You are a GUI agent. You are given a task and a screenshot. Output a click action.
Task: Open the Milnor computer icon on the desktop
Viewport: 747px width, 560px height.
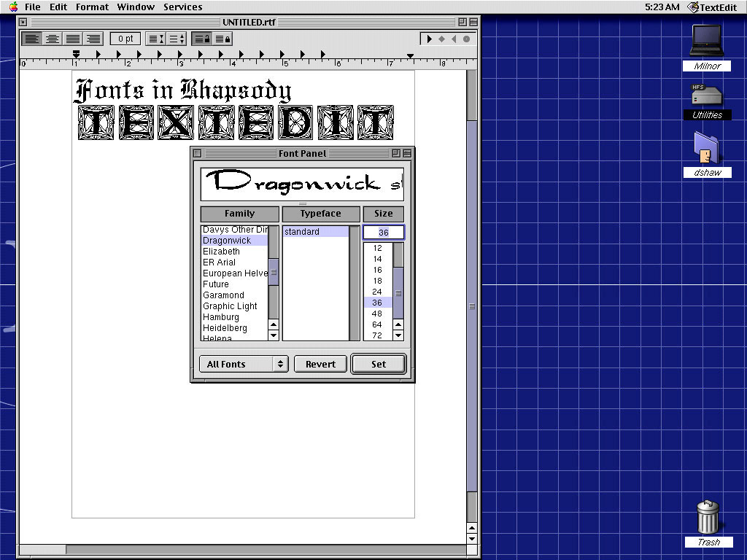click(707, 41)
